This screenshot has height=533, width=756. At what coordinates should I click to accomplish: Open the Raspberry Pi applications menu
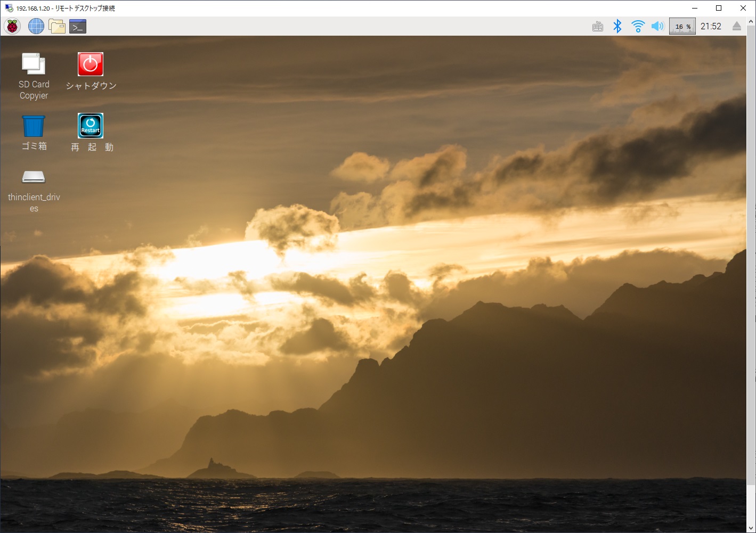pyautogui.click(x=12, y=26)
